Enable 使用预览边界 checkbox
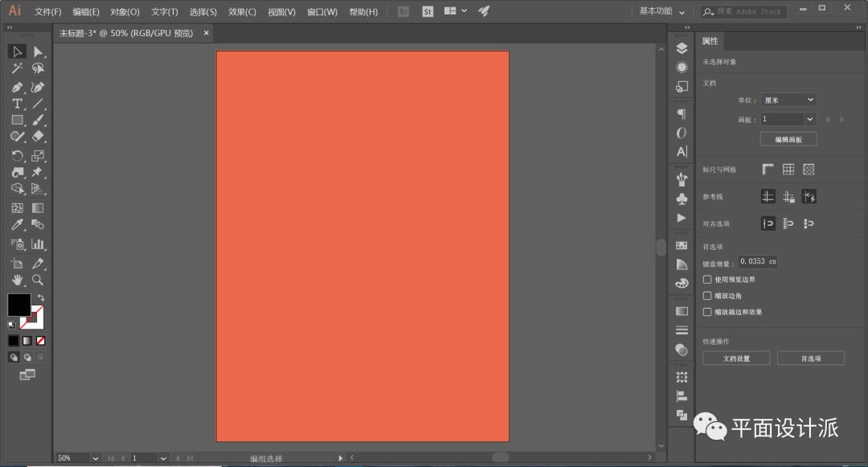The image size is (868, 467). (x=707, y=280)
